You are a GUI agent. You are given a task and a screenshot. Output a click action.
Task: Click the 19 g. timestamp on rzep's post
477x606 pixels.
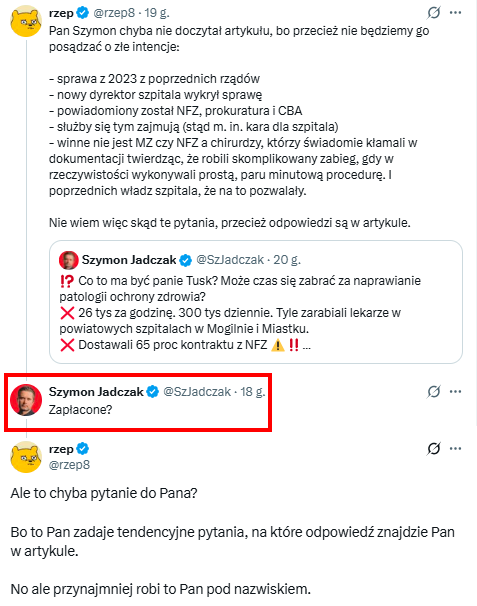(x=157, y=13)
